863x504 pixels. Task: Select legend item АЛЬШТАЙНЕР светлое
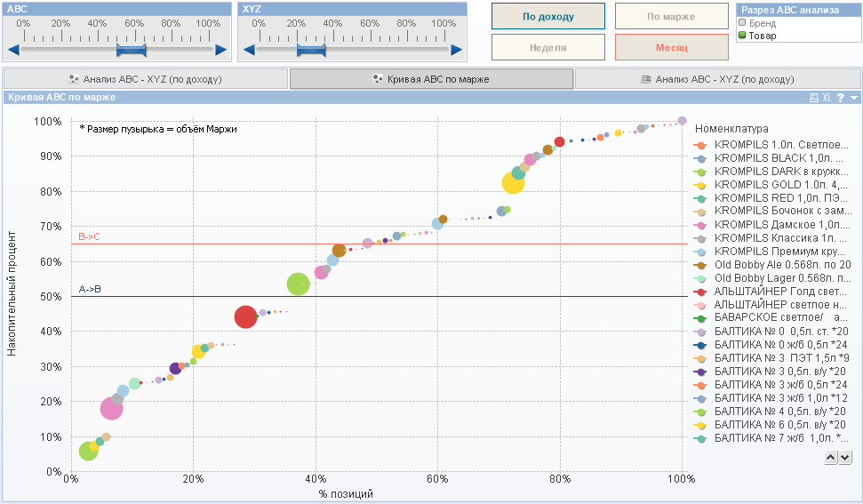point(771,304)
